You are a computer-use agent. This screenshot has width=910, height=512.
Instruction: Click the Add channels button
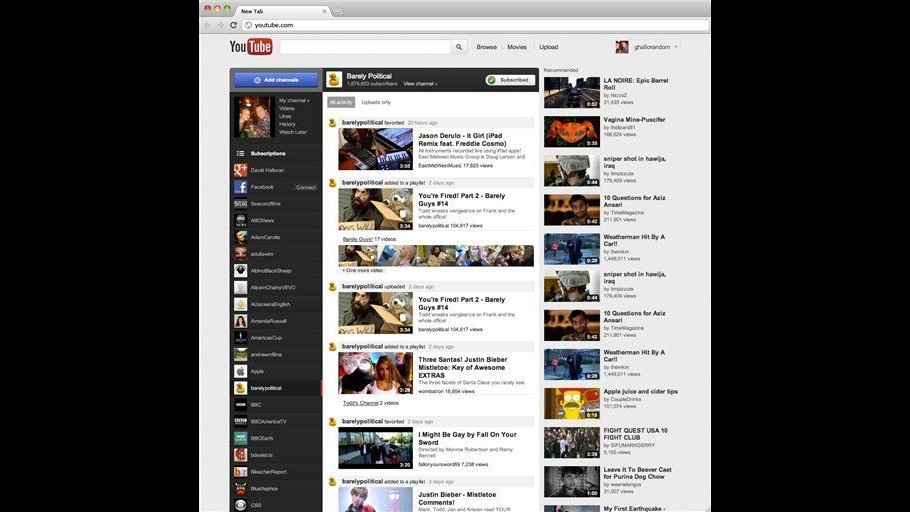276,80
